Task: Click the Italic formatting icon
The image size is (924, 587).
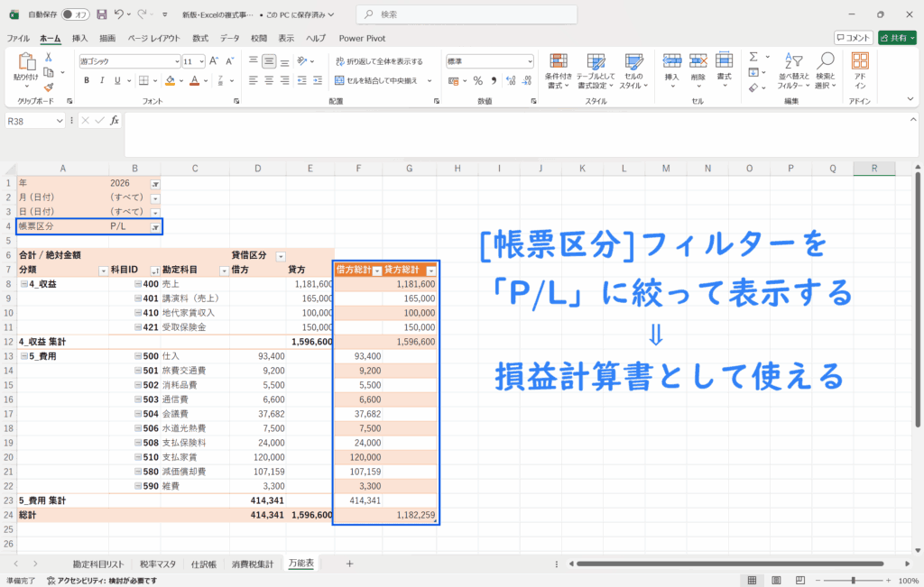Action: pos(103,80)
